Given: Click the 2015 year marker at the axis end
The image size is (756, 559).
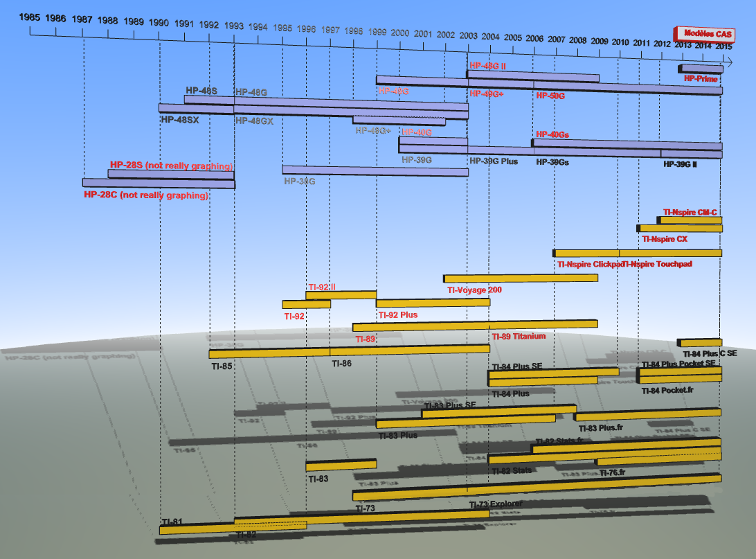Looking at the screenshot, I should 723,46.
